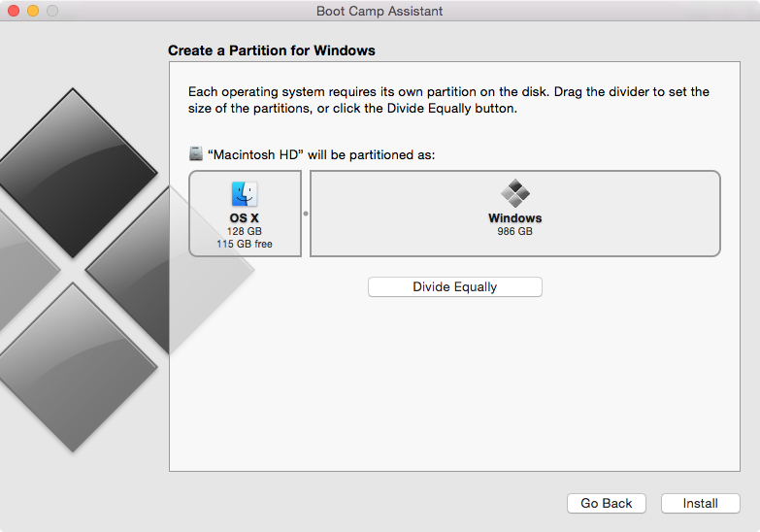Close the Boot Camp Assistant window
This screenshot has height=532, width=760.
pyautogui.click(x=14, y=11)
